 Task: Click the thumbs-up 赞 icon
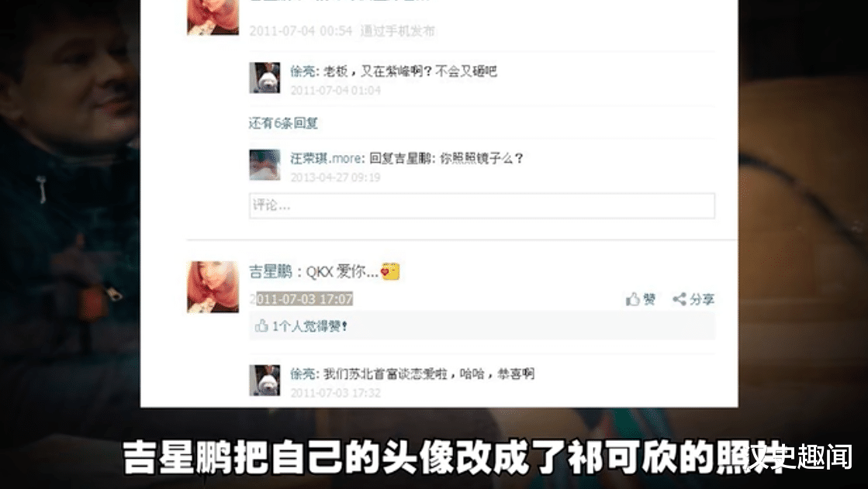click(x=633, y=299)
